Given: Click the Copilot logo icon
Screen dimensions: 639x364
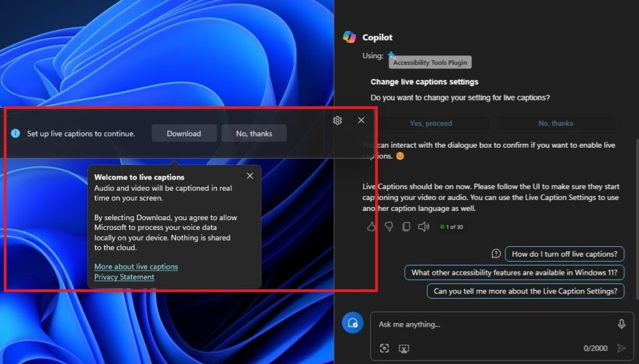Looking at the screenshot, I should [349, 37].
